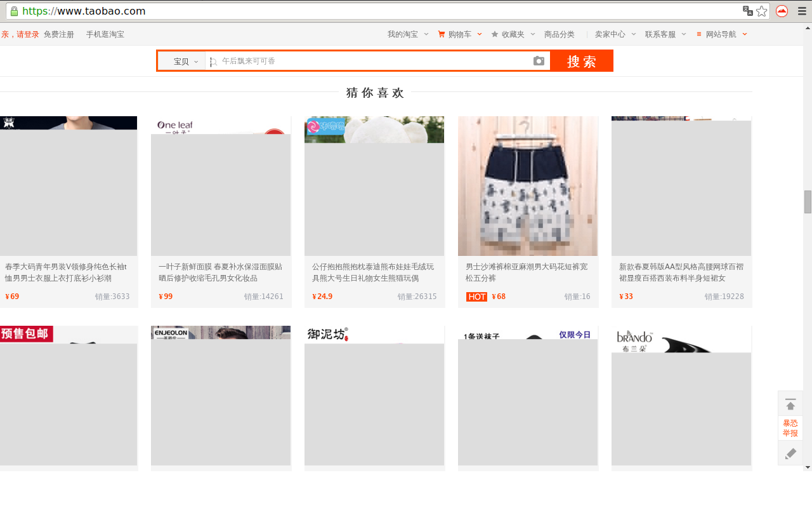Open 商品分类 in top bar
Screen dimensions: 812x508
[560, 34]
